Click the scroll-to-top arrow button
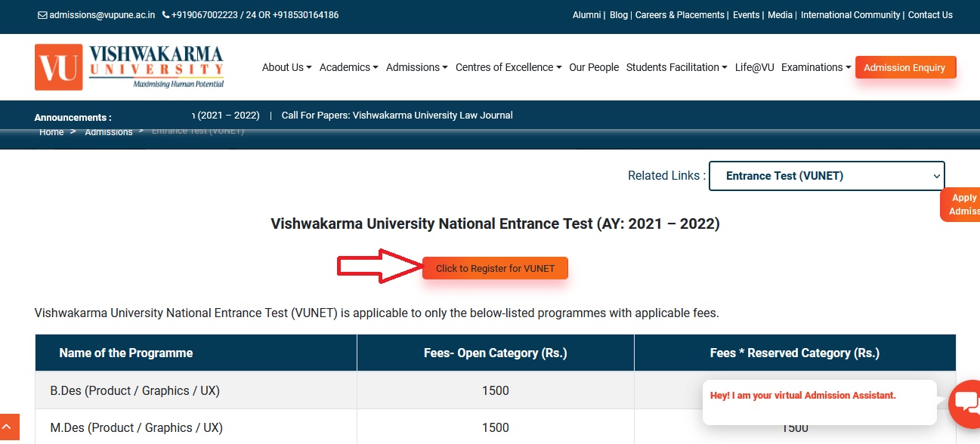The height and width of the screenshot is (444, 980). [x=9, y=428]
